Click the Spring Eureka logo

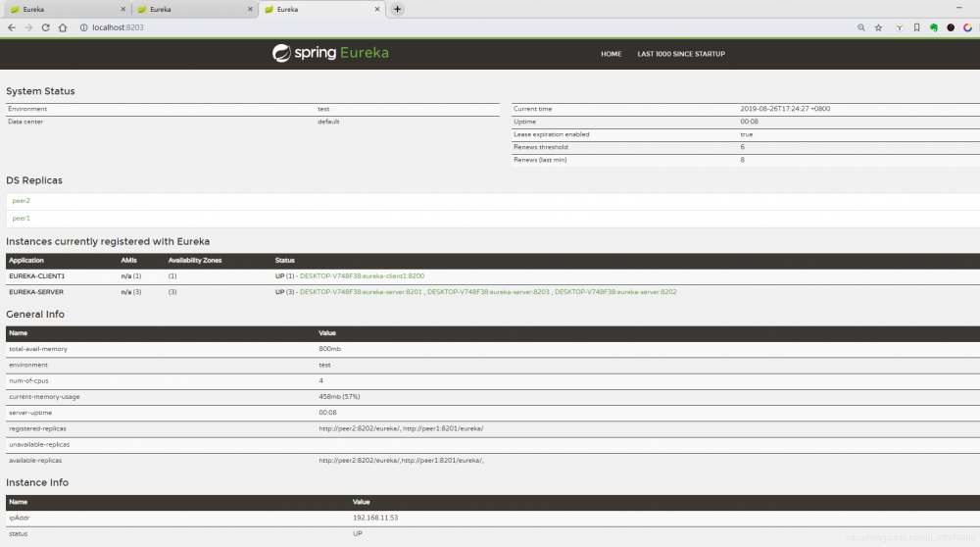point(330,53)
